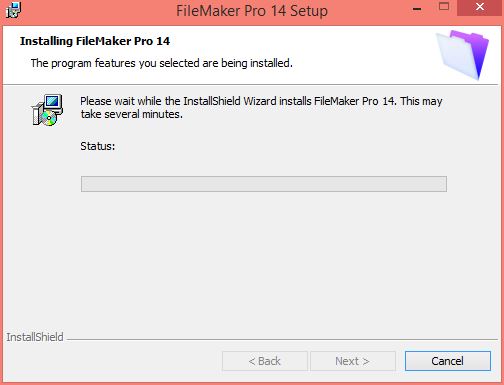Click the installer icon in title bar

[x=13, y=10]
